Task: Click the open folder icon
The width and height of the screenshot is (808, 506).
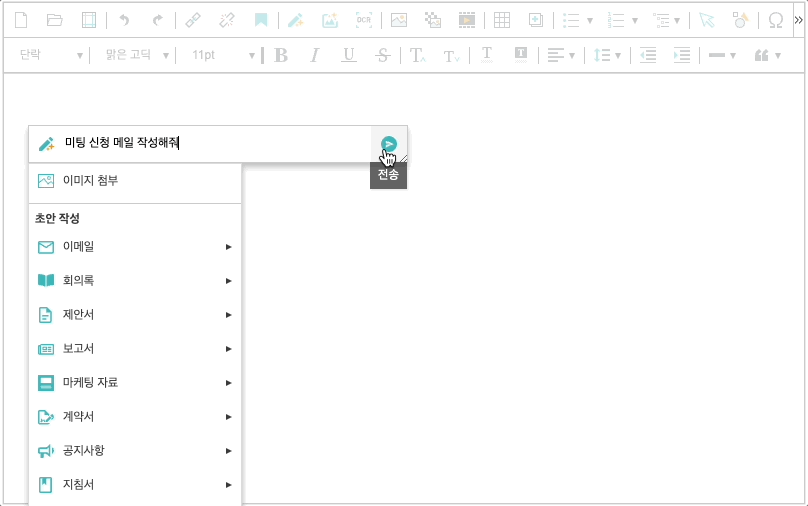Action: pos(55,20)
